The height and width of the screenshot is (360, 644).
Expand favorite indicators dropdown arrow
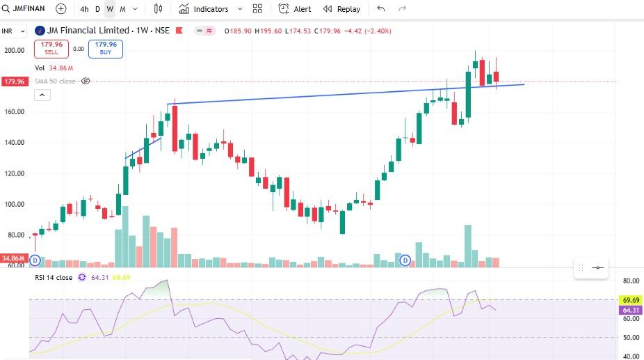[240, 8]
